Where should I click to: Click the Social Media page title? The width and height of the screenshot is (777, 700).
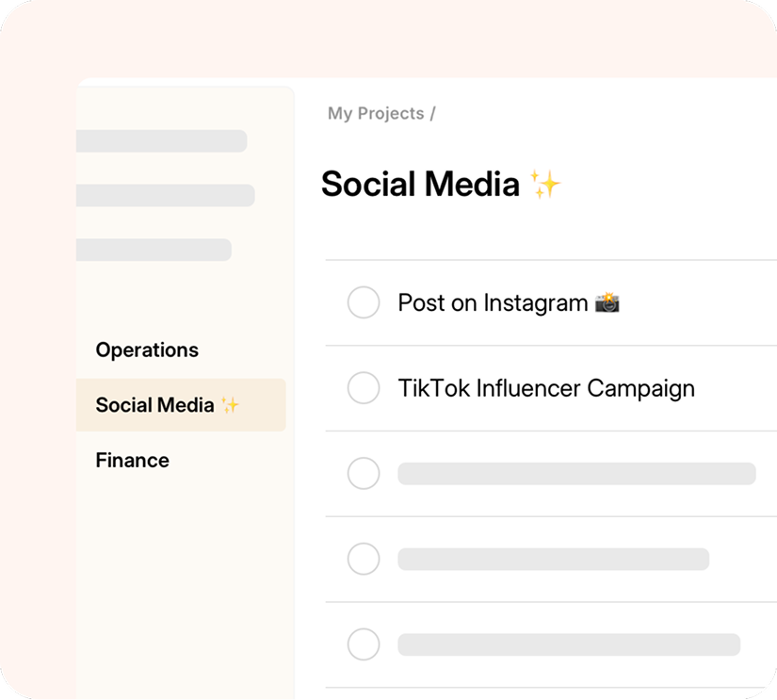(x=421, y=184)
